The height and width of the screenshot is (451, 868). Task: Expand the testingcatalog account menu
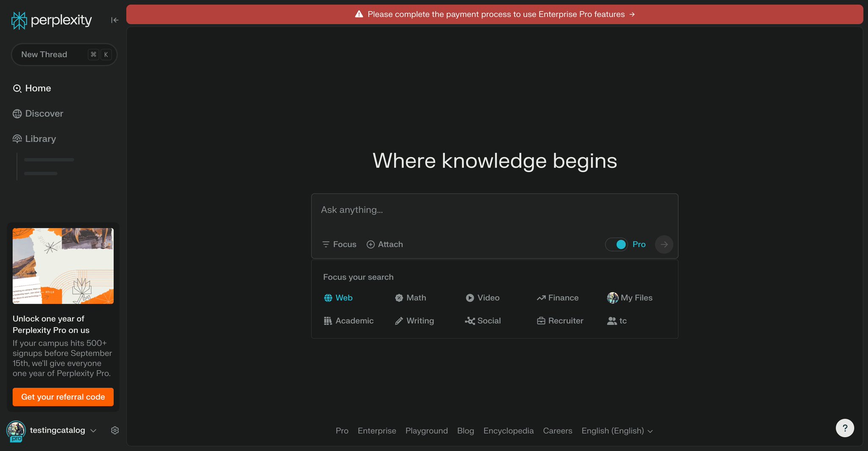pos(93,431)
